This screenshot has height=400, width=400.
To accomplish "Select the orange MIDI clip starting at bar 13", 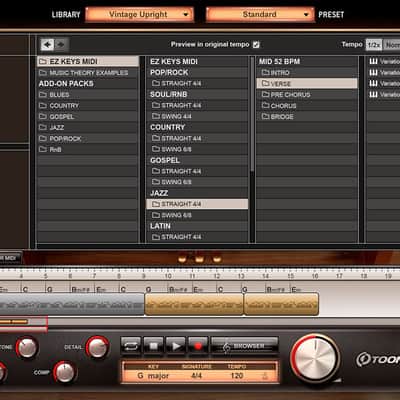I will coord(281,304).
